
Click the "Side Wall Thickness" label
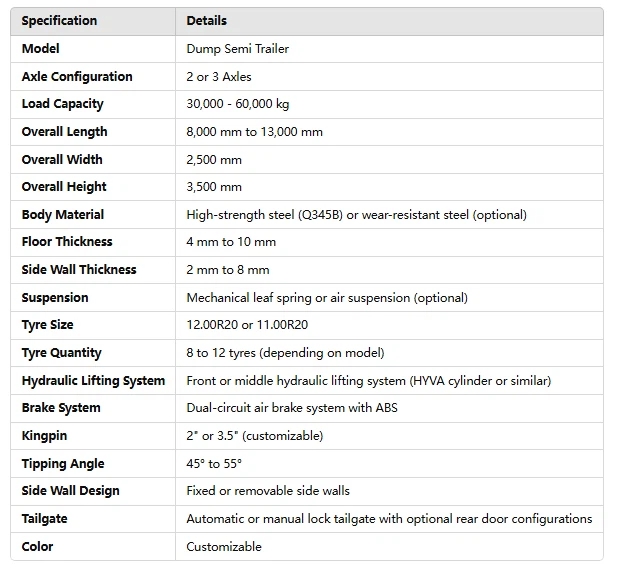(79, 269)
